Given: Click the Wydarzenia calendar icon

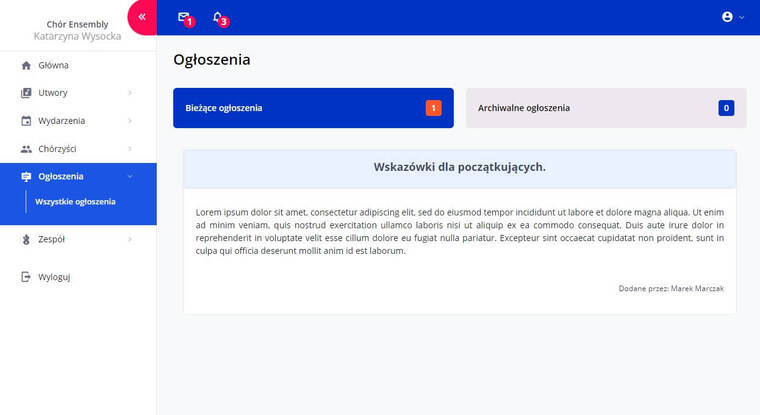Looking at the screenshot, I should click(26, 121).
